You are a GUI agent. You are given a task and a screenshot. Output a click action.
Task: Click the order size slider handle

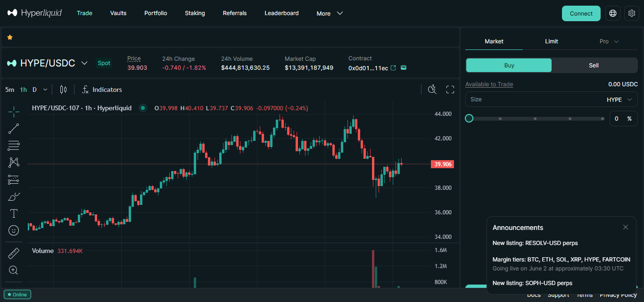(x=469, y=118)
